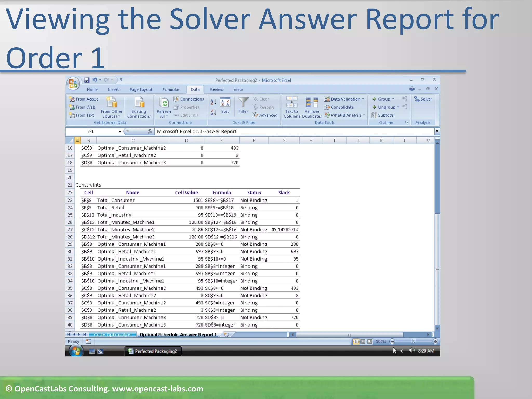Open What-If Analysis dropdown

tap(344, 115)
